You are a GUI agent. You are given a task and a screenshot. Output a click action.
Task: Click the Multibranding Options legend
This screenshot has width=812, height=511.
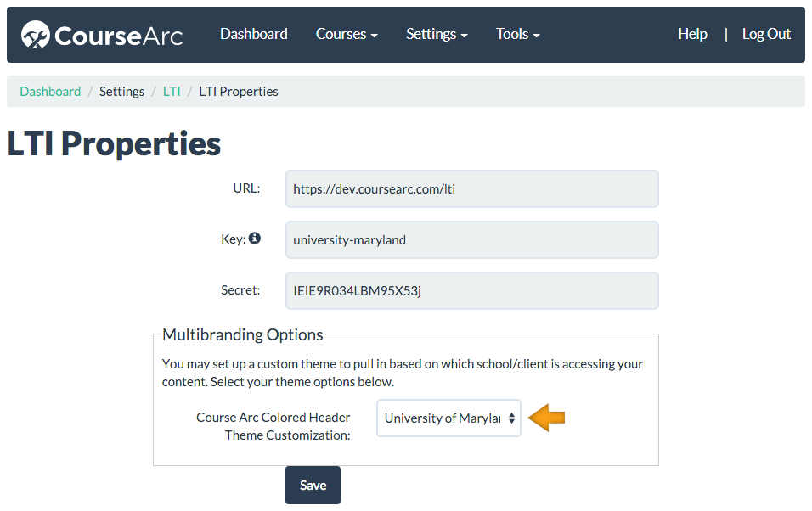[x=242, y=334]
